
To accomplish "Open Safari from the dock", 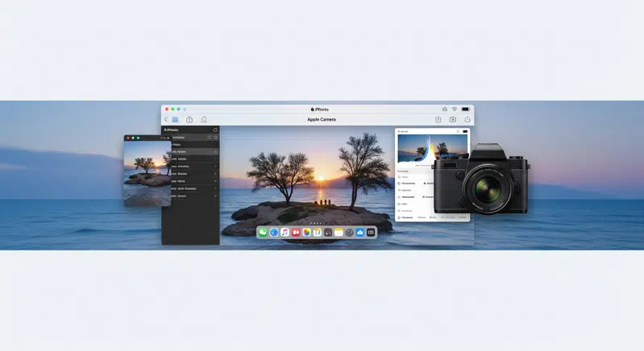I will pos(274,233).
